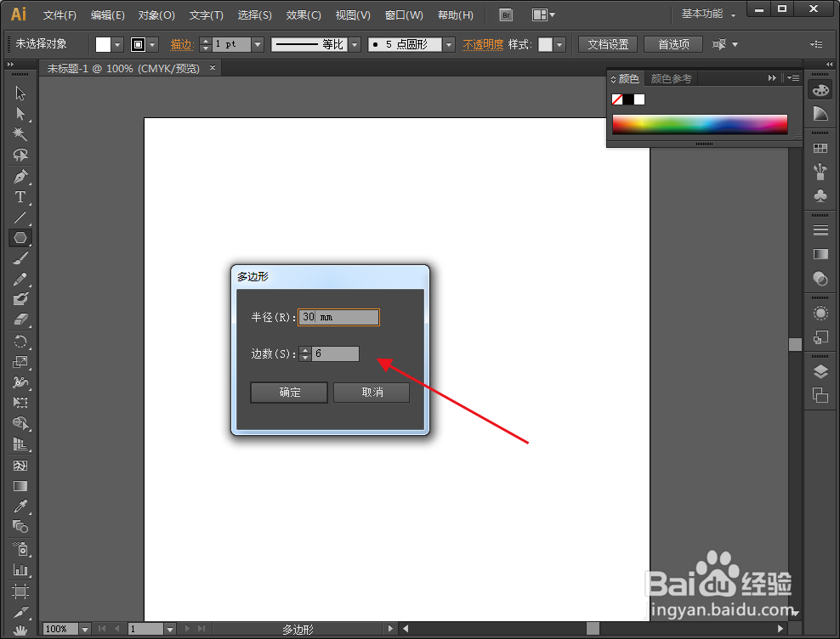
Task: Click 取消 in the polygon dialog
Action: 372,392
